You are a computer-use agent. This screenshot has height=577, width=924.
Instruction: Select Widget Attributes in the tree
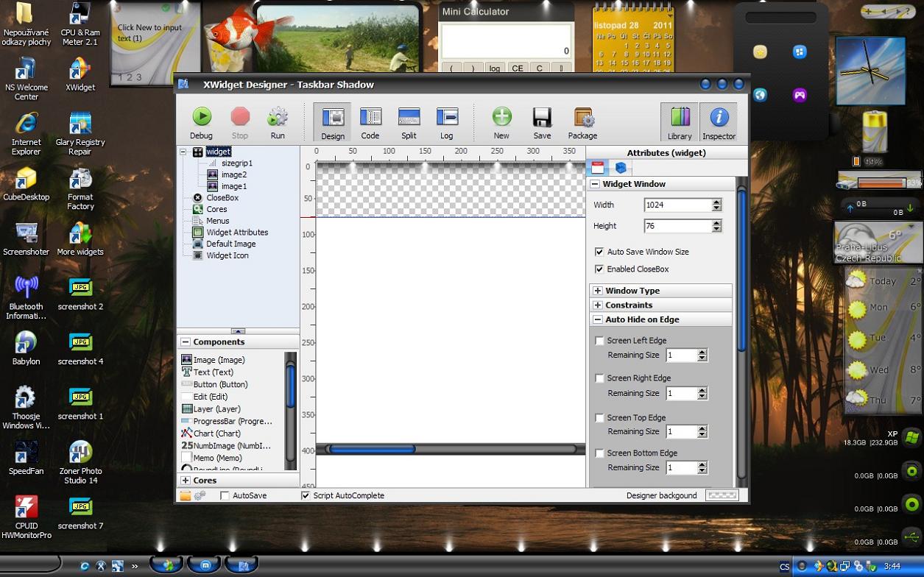click(x=236, y=233)
